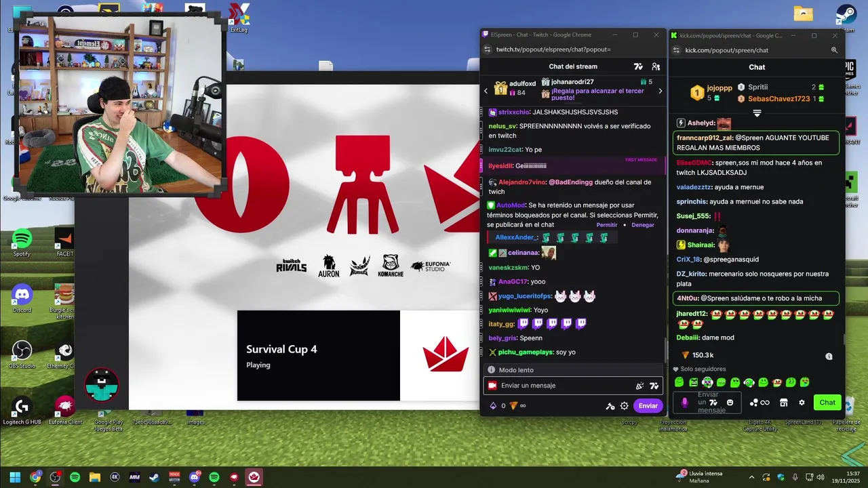Click username yugo_luceritofps in Twitch chat

pos(525,296)
